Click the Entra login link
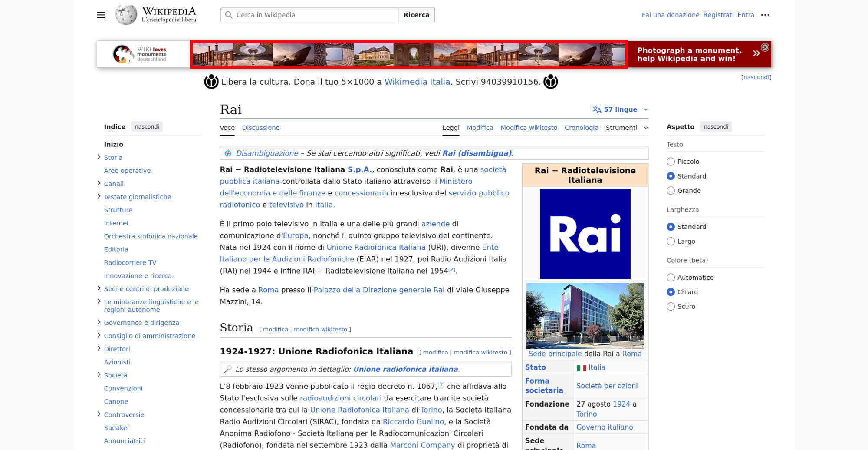868x450 pixels. (746, 15)
